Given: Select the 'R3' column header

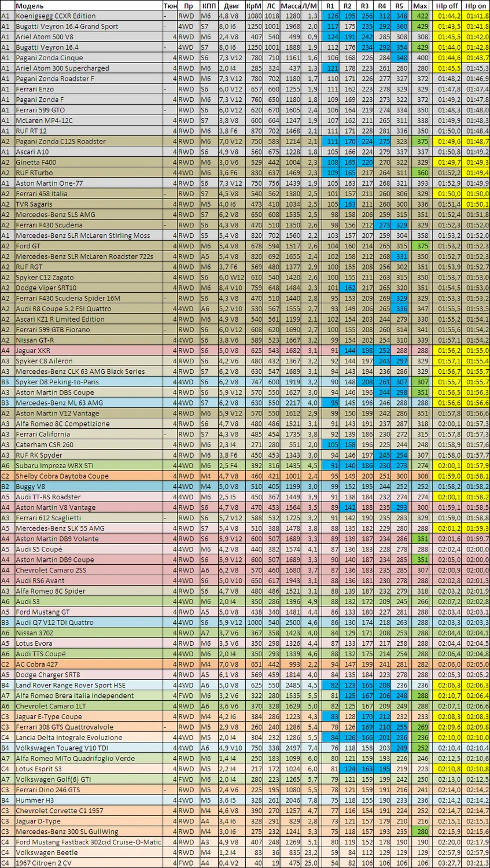Looking at the screenshot, I should click(x=365, y=5).
